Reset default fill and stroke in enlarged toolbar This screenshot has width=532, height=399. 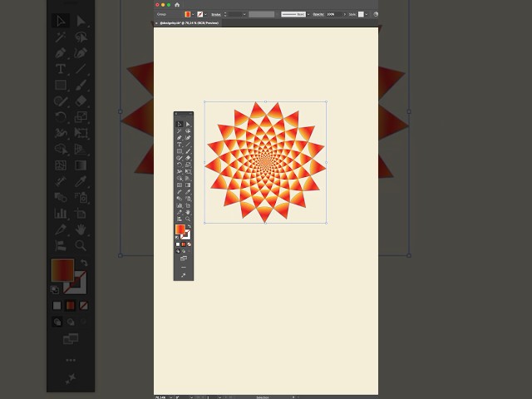(54, 290)
